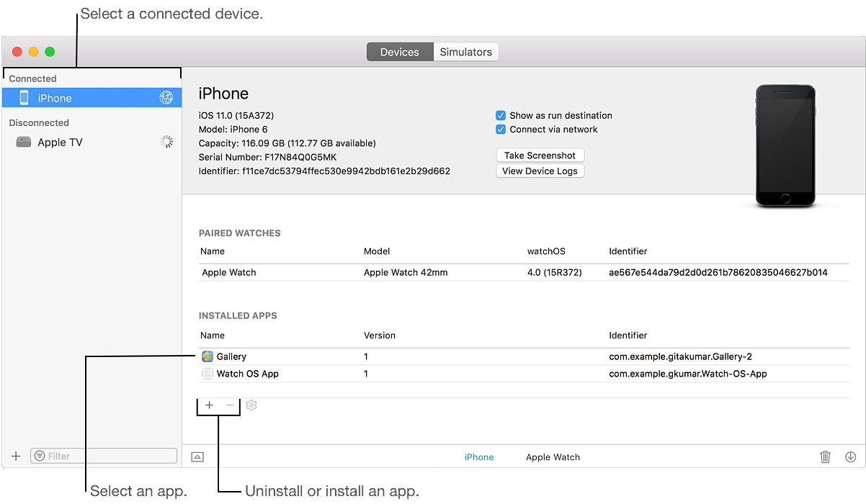Toggle Connect via network checkbox
The width and height of the screenshot is (866, 504).
pyautogui.click(x=501, y=130)
